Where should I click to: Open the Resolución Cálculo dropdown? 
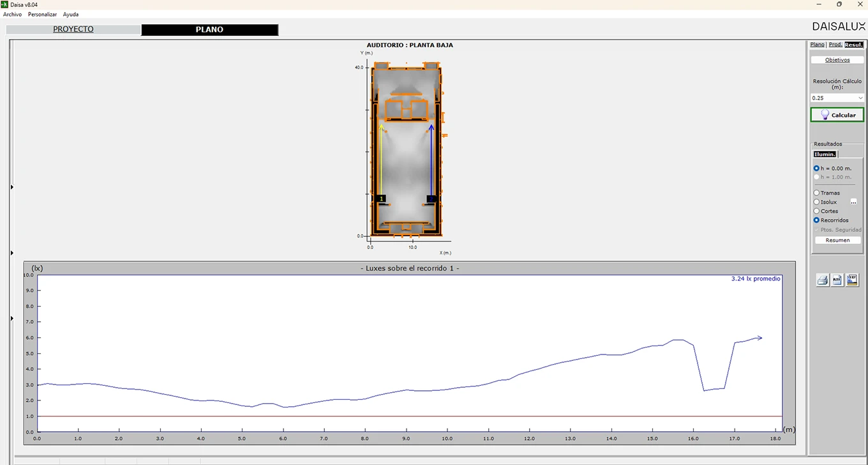pos(837,98)
